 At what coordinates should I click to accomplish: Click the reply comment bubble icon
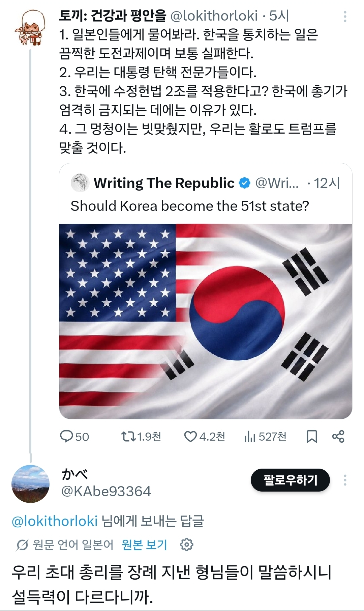[66, 436]
